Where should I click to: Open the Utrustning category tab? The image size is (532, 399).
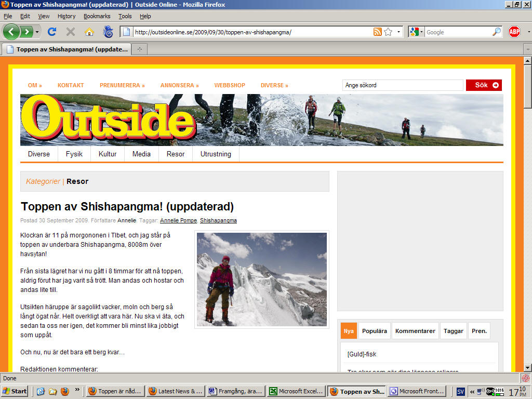click(x=216, y=154)
